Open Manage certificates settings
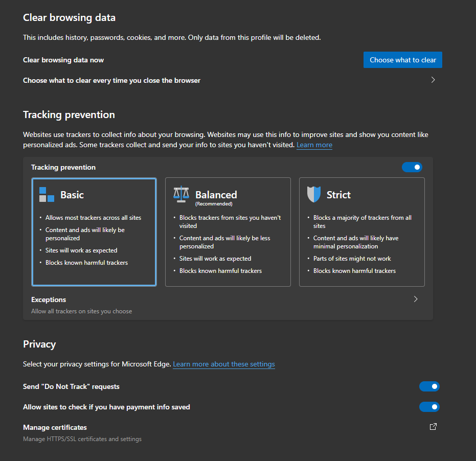This screenshot has width=476, height=461. click(x=55, y=427)
